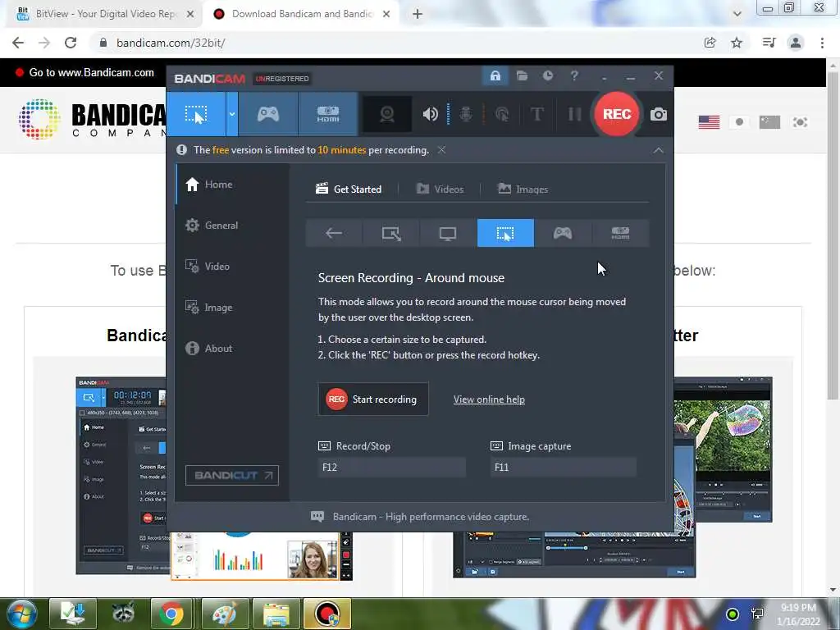Open Google Chrome from the taskbar
Screen dimensions: 840x630
[x=171, y=614]
